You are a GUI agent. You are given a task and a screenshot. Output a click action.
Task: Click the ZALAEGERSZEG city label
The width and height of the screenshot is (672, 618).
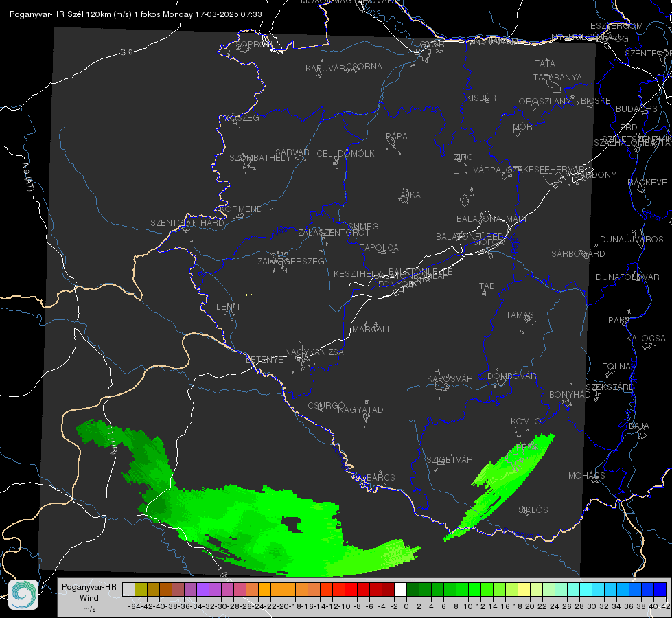pos(291,261)
